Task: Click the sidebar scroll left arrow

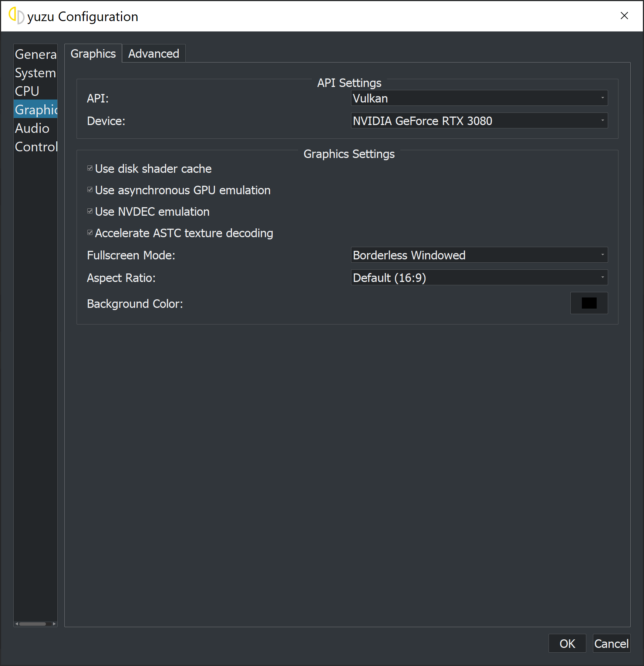Action: pos(17,624)
